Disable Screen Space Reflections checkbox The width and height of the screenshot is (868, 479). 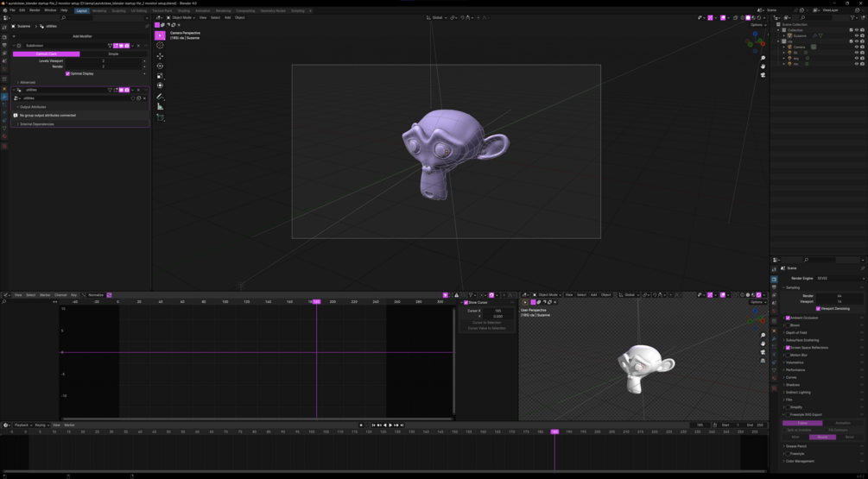tap(788, 348)
